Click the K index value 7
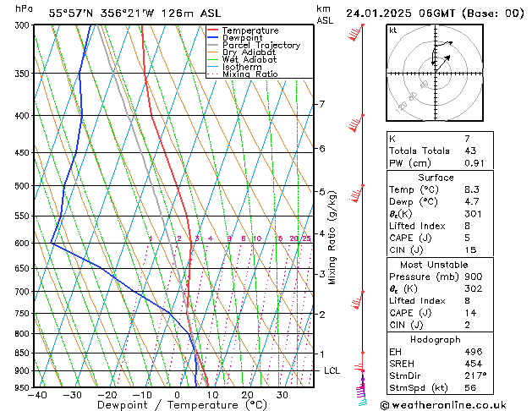Screen dimensions: 532x411 pos(467,139)
